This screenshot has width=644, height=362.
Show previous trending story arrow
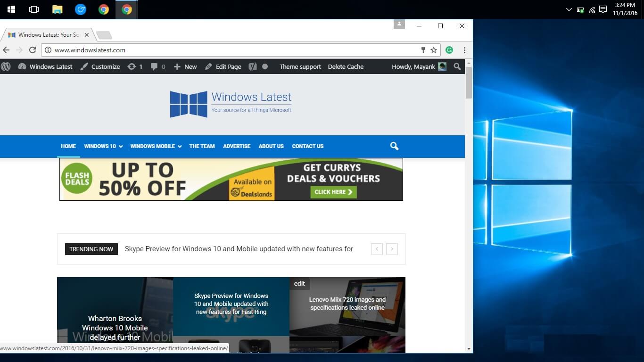377,249
